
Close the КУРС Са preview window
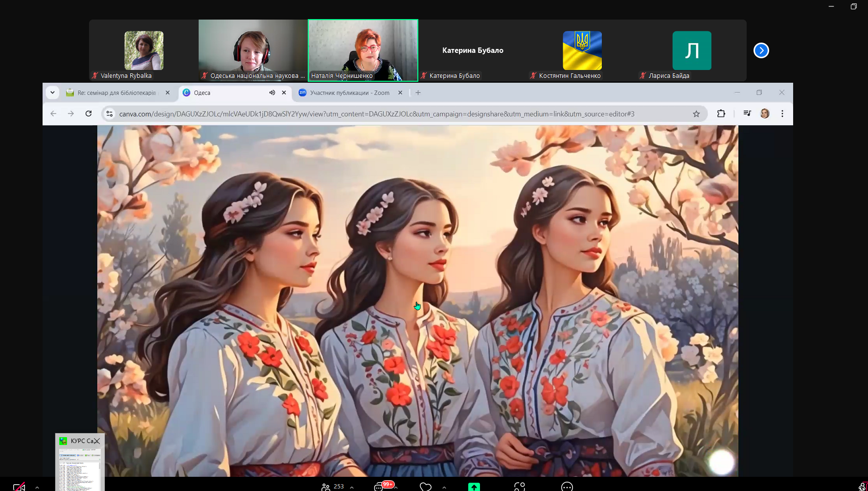[97, 441]
